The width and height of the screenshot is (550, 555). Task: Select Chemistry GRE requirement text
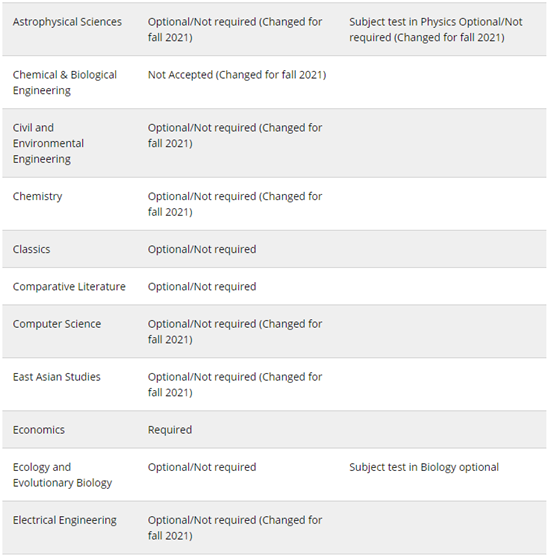(x=235, y=204)
